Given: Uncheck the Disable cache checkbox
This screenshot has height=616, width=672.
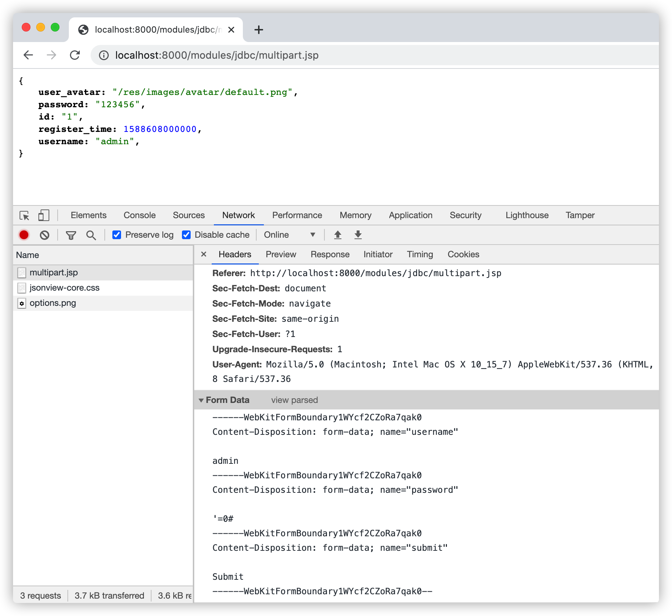Looking at the screenshot, I should tap(186, 235).
